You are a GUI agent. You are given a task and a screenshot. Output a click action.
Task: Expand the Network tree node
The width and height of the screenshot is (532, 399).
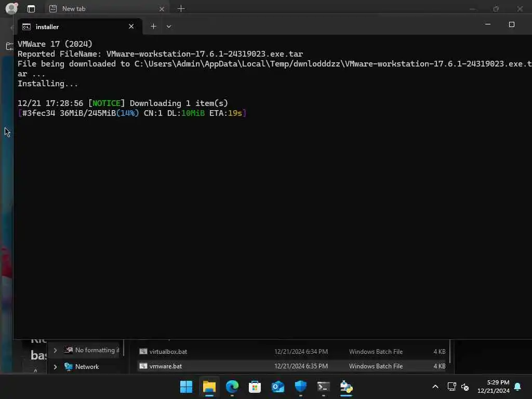[x=55, y=367]
